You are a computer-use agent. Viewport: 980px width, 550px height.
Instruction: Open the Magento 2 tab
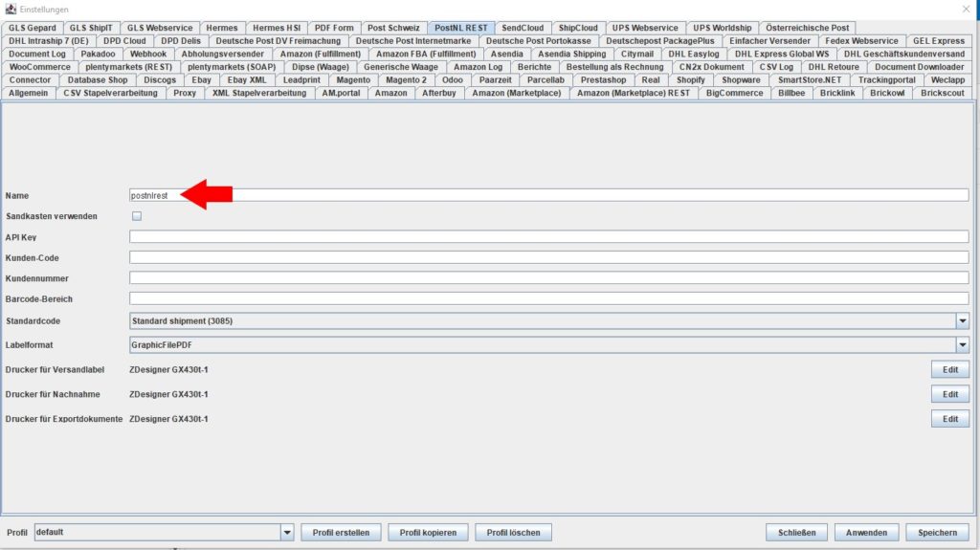[406, 80]
